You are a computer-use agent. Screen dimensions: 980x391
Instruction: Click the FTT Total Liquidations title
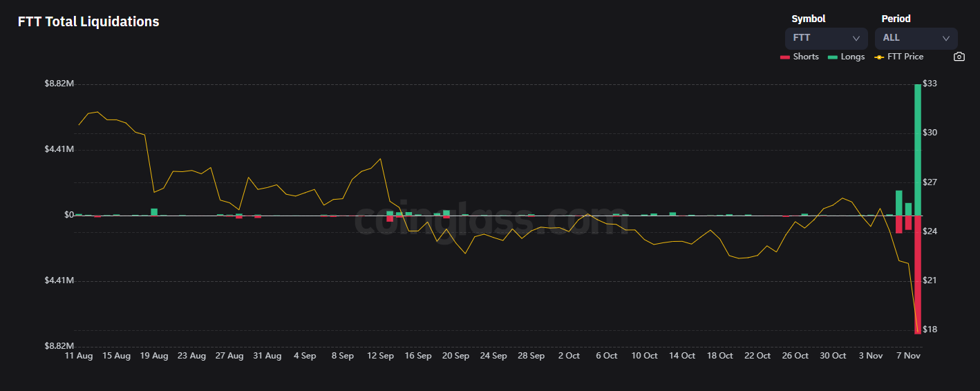[88, 21]
